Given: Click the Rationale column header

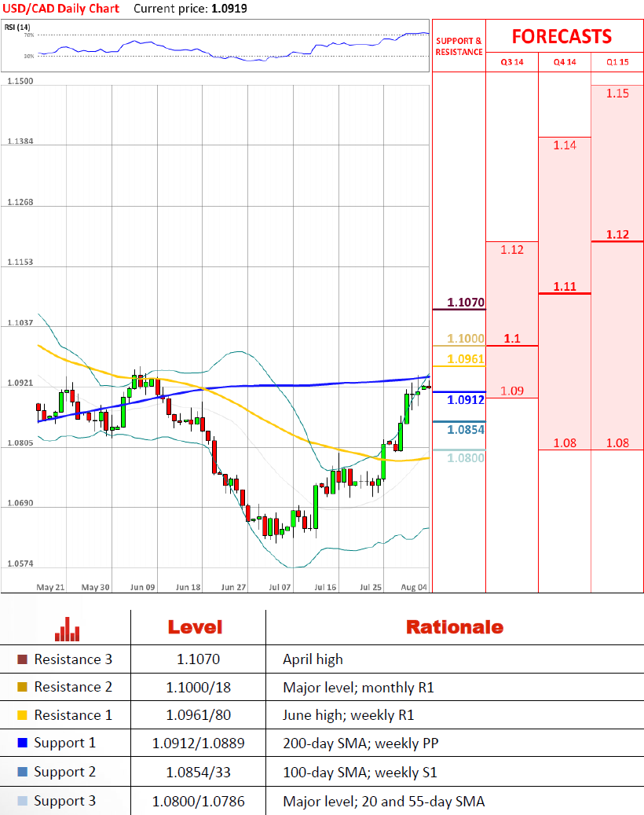Looking at the screenshot, I should (x=454, y=627).
